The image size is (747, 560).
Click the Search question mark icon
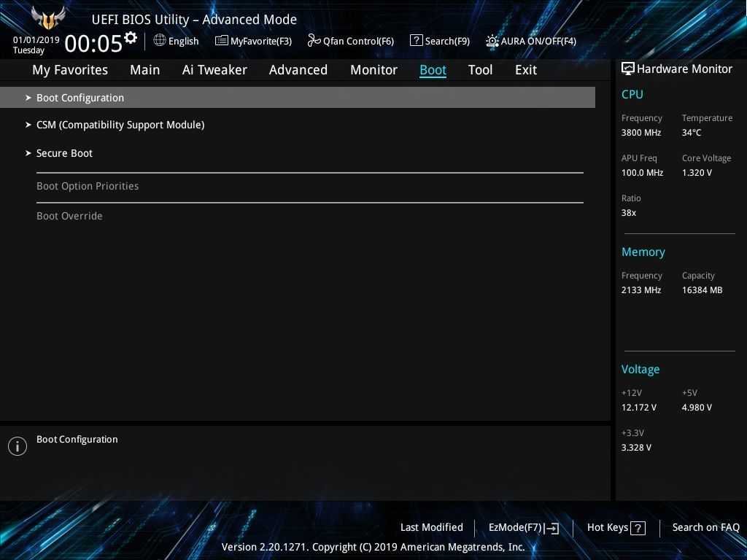[416, 41]
